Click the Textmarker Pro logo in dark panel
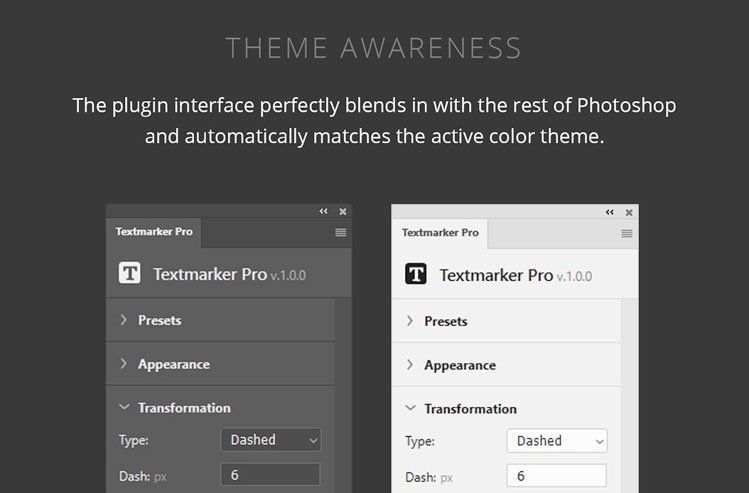749x493 pixels. click(x=129, y=274)
